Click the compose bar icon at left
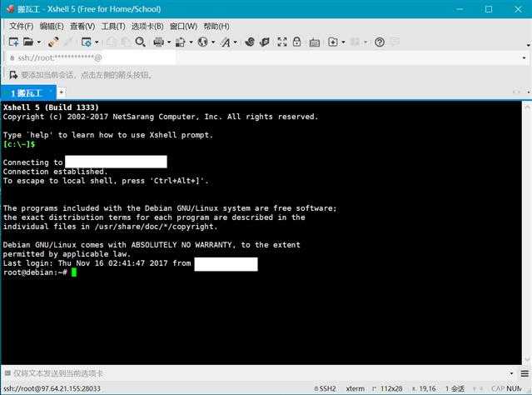 click(7, 373)
